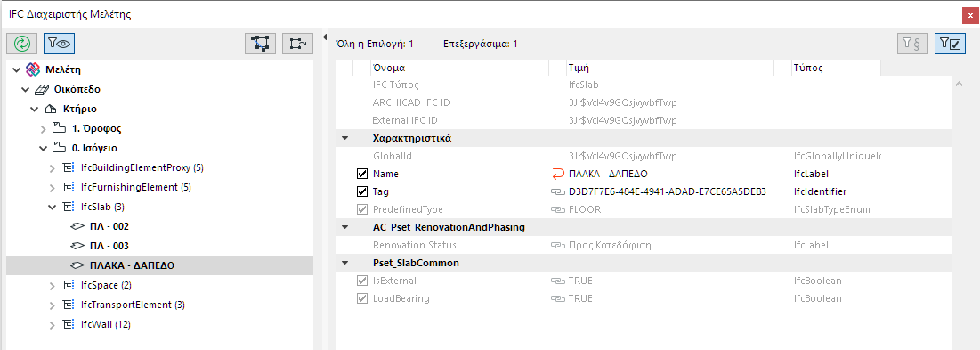
Task: Click the 0. Ισόγειο storey icon
Action: 60,148
